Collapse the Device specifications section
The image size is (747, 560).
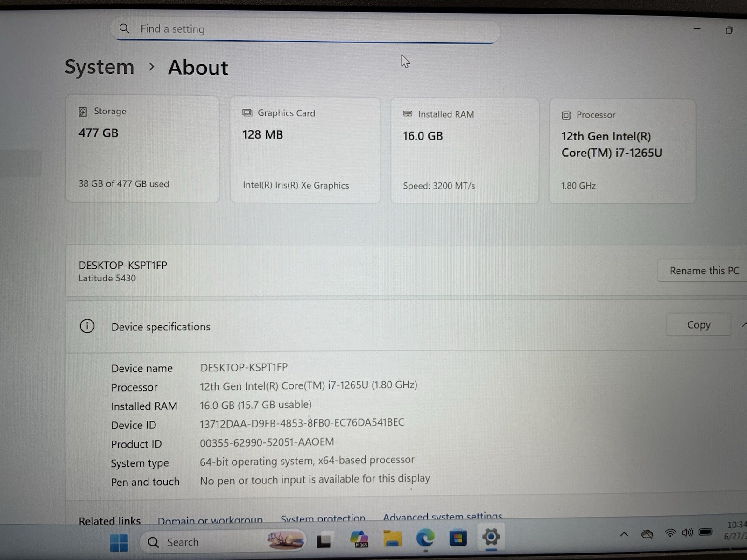[744, 325]
